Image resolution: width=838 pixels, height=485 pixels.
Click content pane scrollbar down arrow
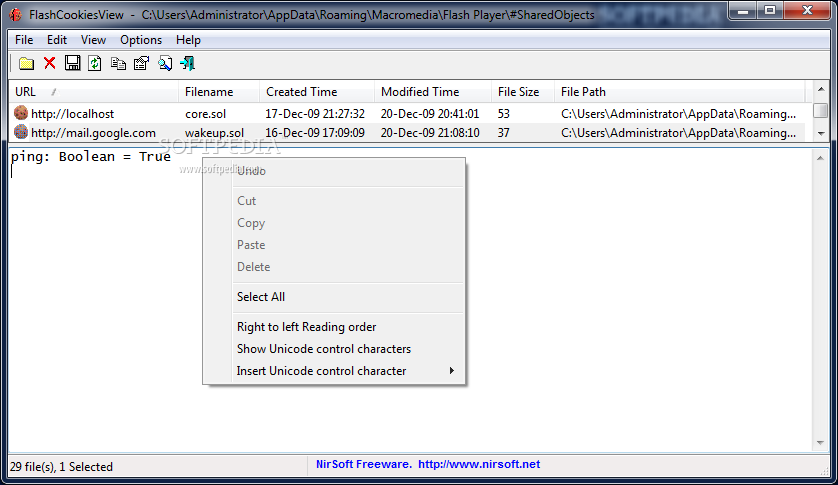pos(820,443)
